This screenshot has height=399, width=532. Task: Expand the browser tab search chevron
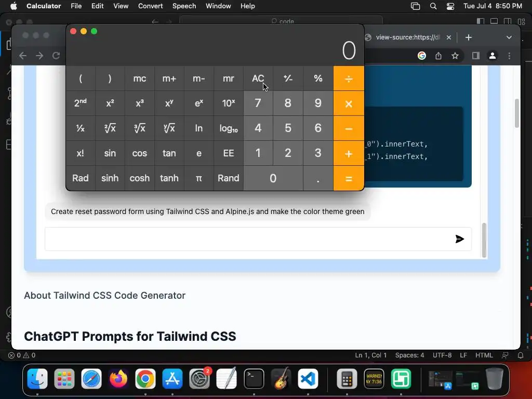(509, 37)
